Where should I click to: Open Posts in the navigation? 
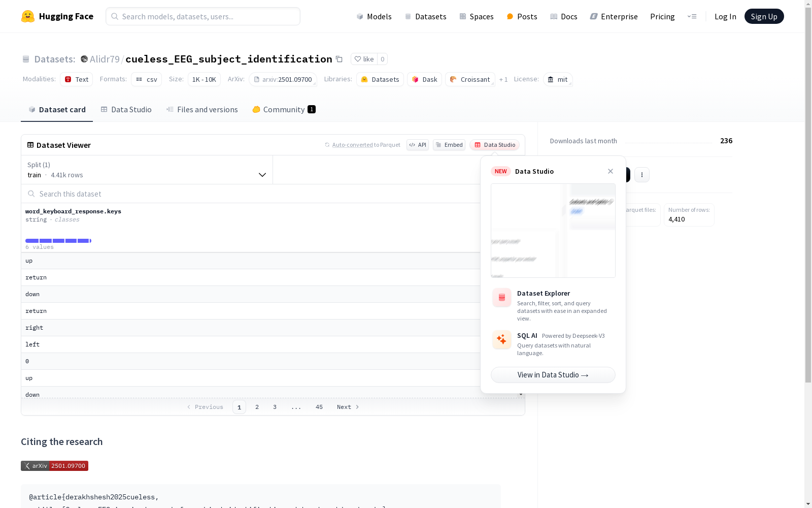click(522, 16)
